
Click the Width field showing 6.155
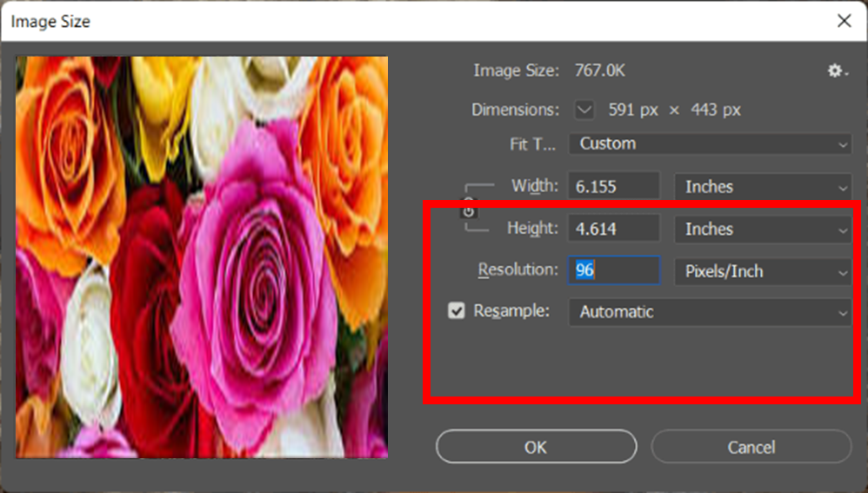pos(614,186)
